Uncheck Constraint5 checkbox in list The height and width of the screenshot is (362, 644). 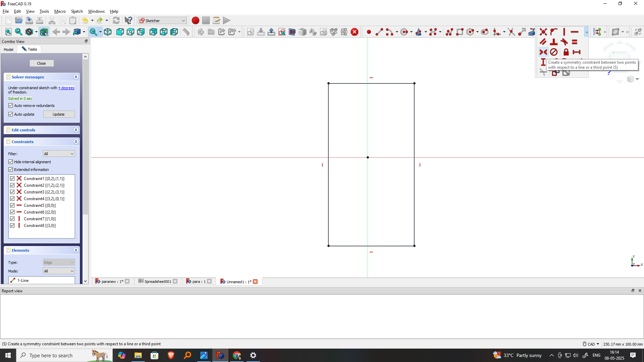point(12,205)
